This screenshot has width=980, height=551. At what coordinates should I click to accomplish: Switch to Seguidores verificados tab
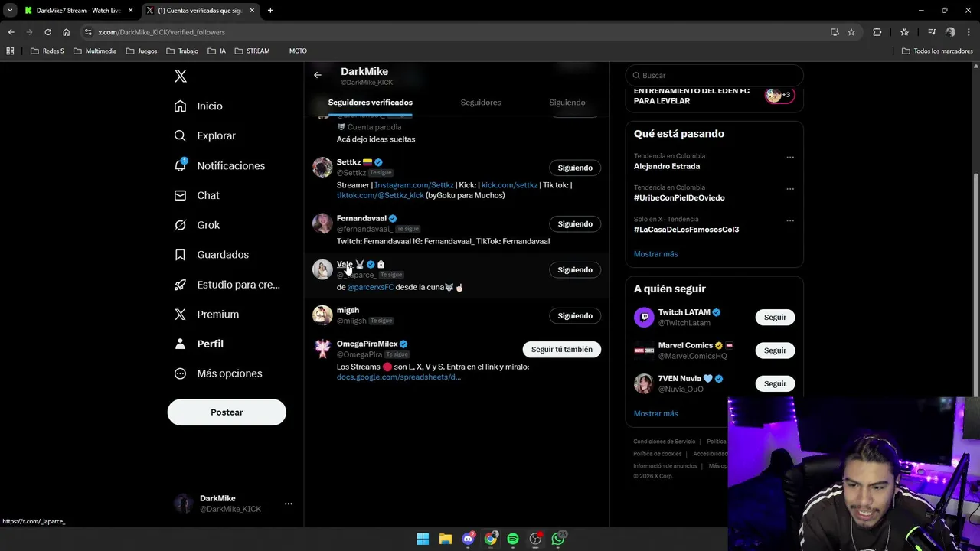coord(370,103)
